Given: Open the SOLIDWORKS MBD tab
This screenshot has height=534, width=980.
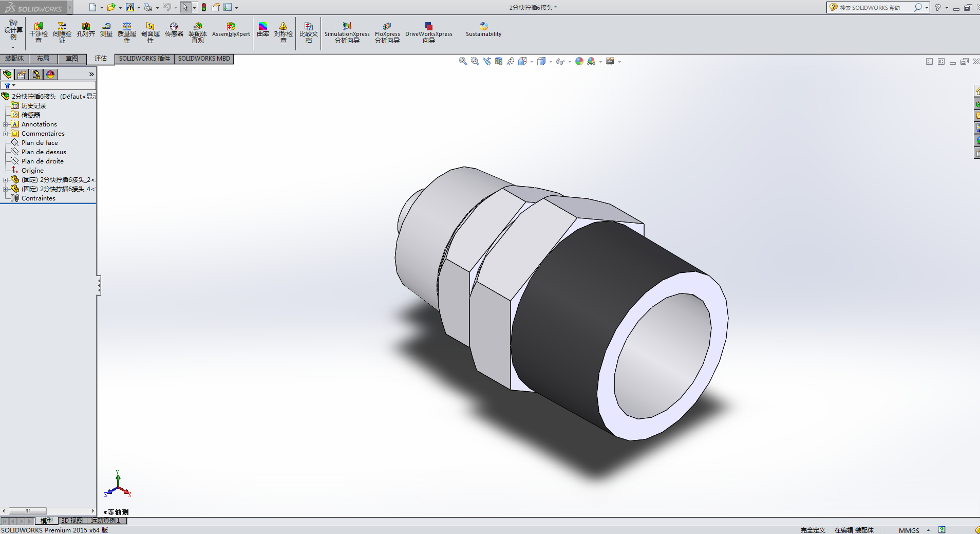Looking at the screenshot, I should pyautogui.click(x=204, y=59).
